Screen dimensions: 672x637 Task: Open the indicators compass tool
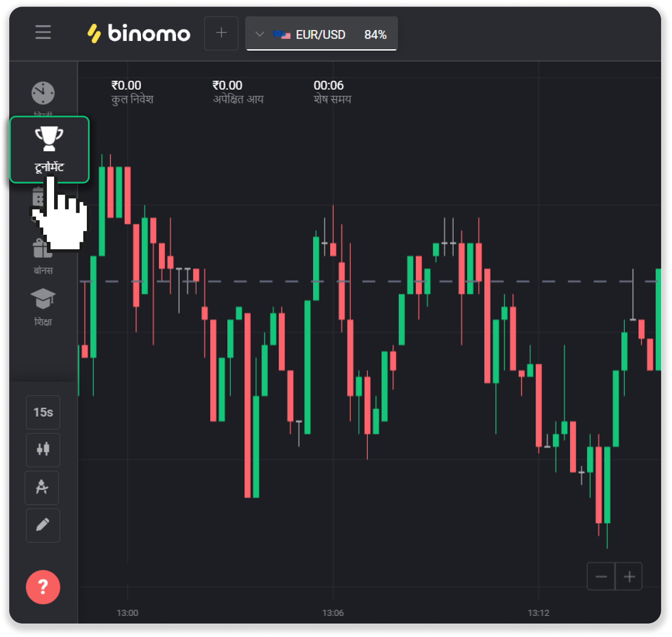[x=42, y=487]
